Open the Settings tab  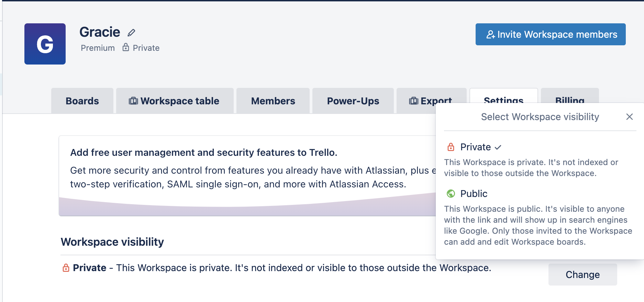tap(503, 97)
